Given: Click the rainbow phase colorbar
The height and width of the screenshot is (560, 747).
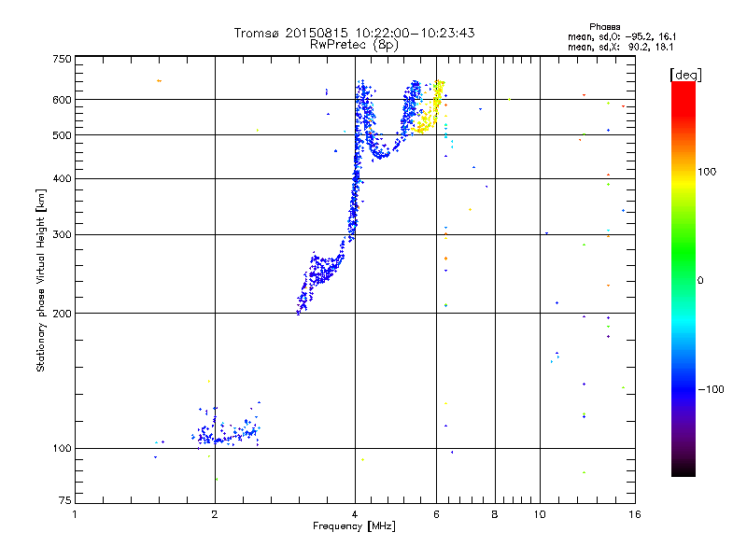Looking at the screenshot, I should [684, 278].
